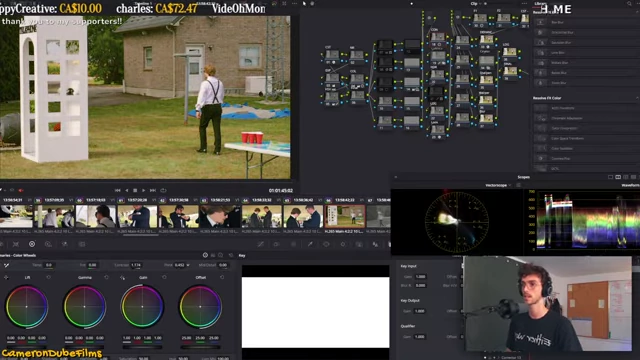The image size is (640, 360).
Task: Click the Key palette tab label
Action: (x=242, y=256)
